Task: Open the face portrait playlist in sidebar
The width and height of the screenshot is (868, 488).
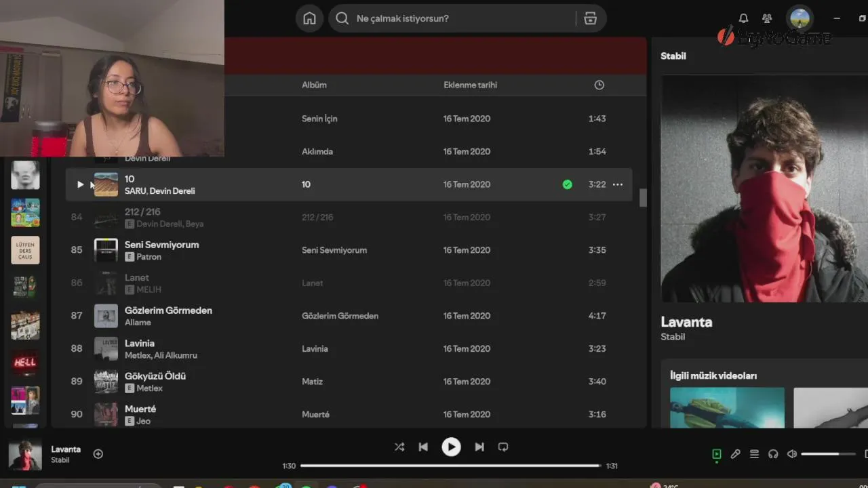Action: [25, 175]
